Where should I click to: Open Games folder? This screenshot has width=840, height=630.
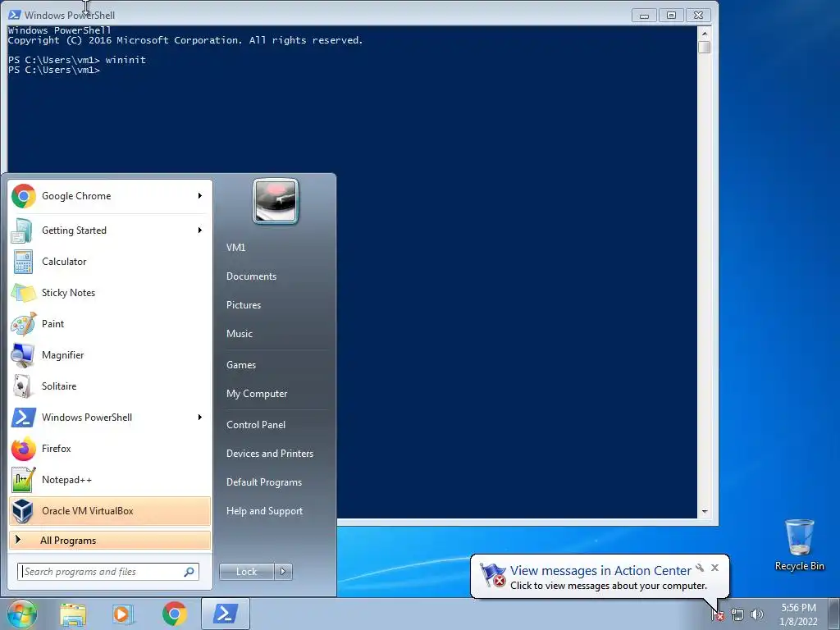click(x=241, y=365)
